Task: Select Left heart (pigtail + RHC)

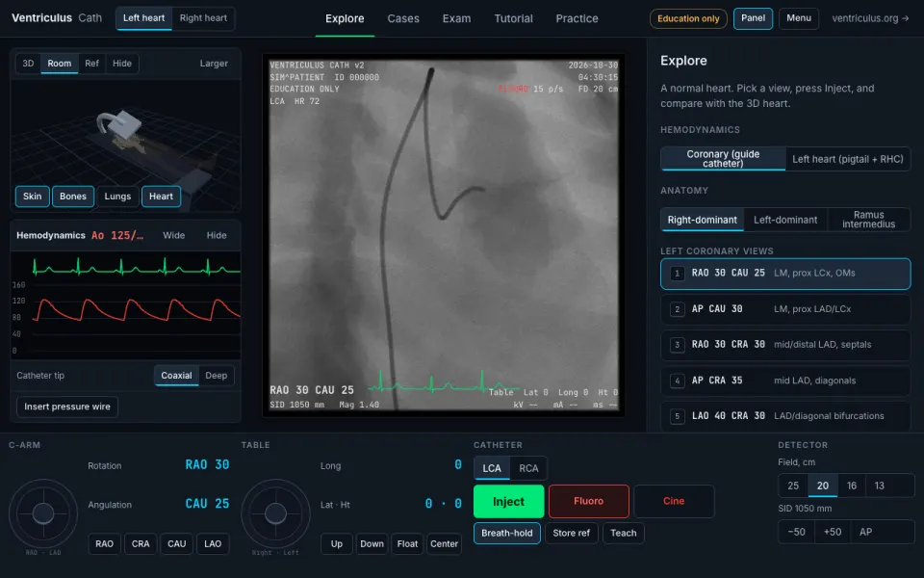Action: click(847, 159)
